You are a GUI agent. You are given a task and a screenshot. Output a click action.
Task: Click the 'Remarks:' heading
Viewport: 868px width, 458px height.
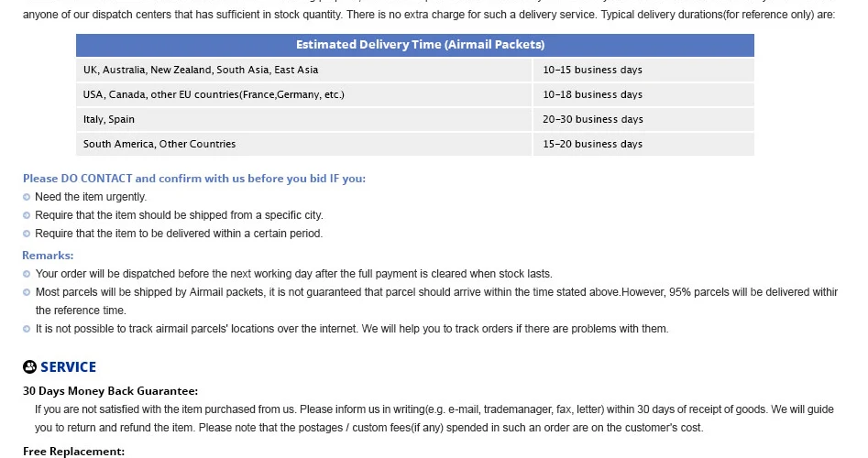click(48, 255)
